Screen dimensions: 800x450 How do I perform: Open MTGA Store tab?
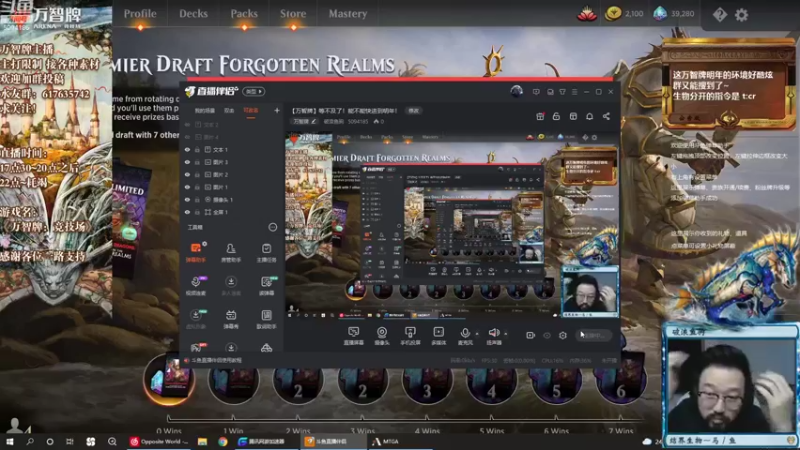pyautogui.click(x=293, y=14)
